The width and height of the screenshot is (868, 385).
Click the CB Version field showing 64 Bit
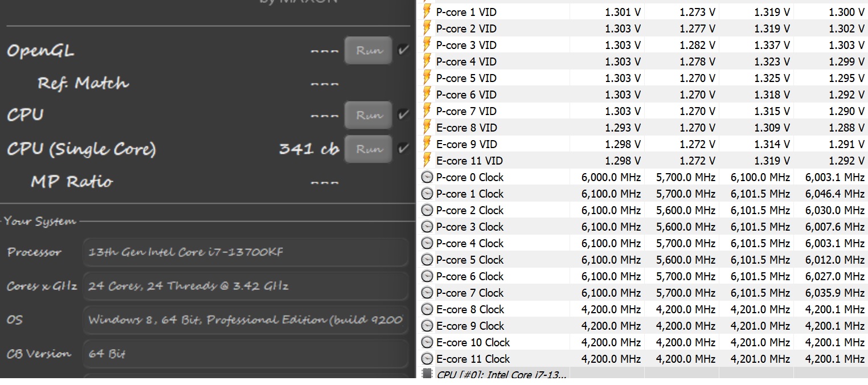[246, 354]
